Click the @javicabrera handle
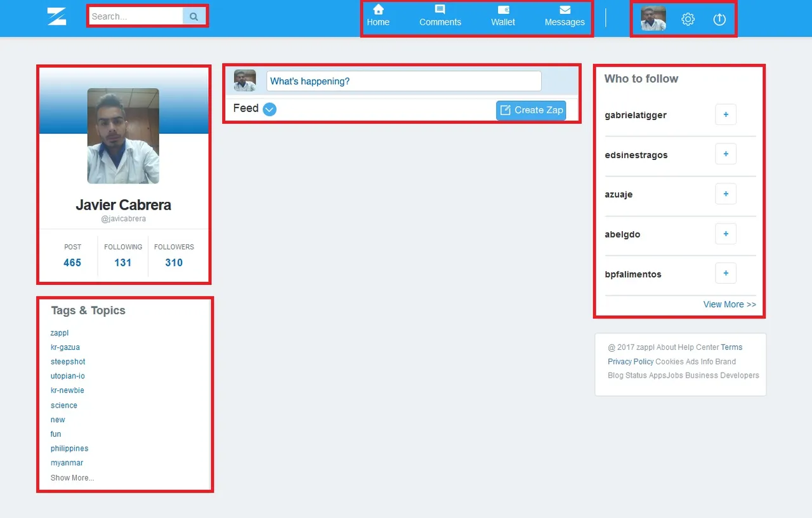The height and width of the screenshot is (518, 812). pos(123,219)
